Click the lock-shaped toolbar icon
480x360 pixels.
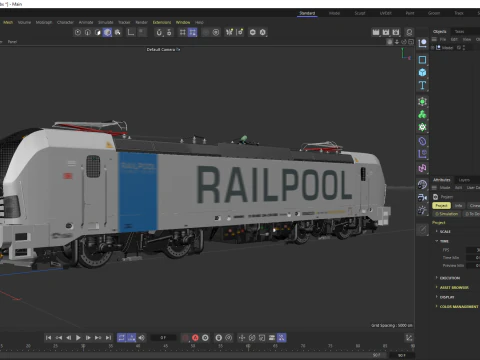169,32
